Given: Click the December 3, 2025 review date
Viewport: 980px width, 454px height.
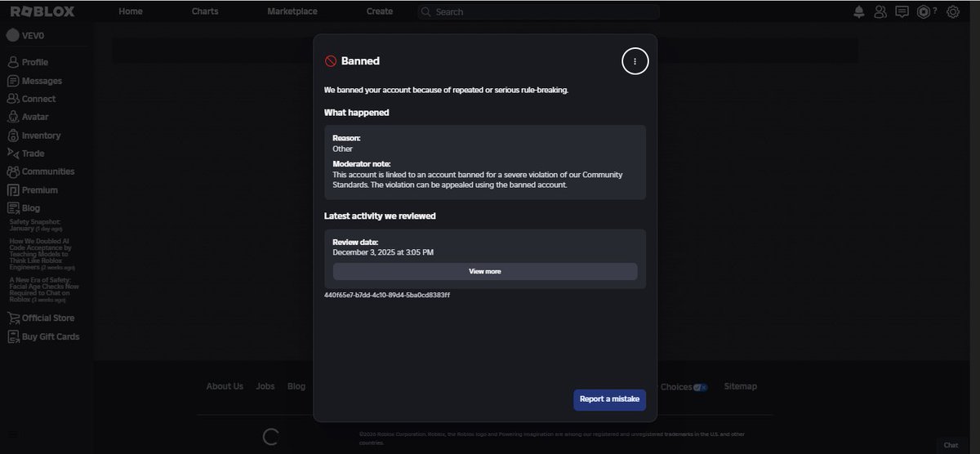Looking at the screenshot, I should pyautogui.click(x=383, y=252).
